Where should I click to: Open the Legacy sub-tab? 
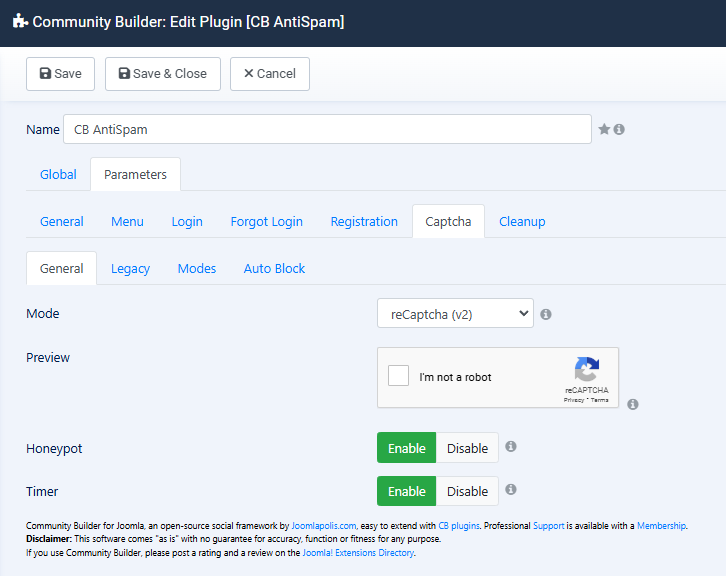(x=131, y=269)
